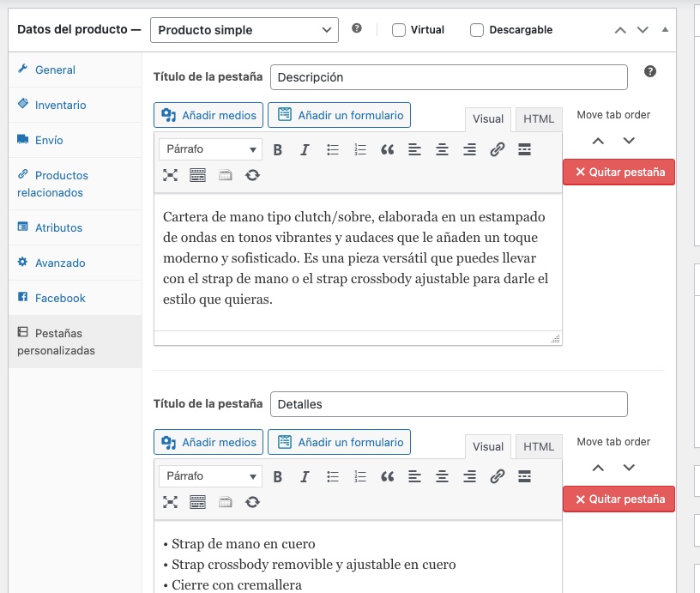Insert numbered list in Detalles editor

[x=359, y=477]
